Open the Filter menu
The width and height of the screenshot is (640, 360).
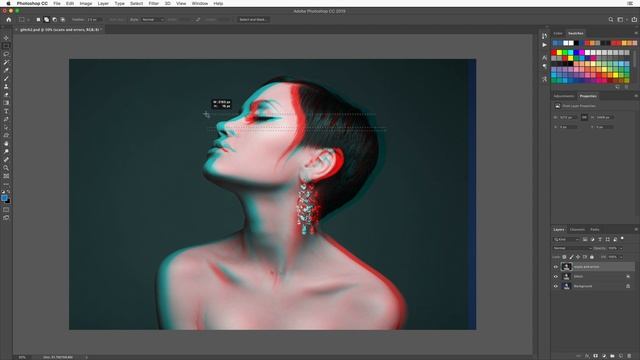[x=153, y=3]
